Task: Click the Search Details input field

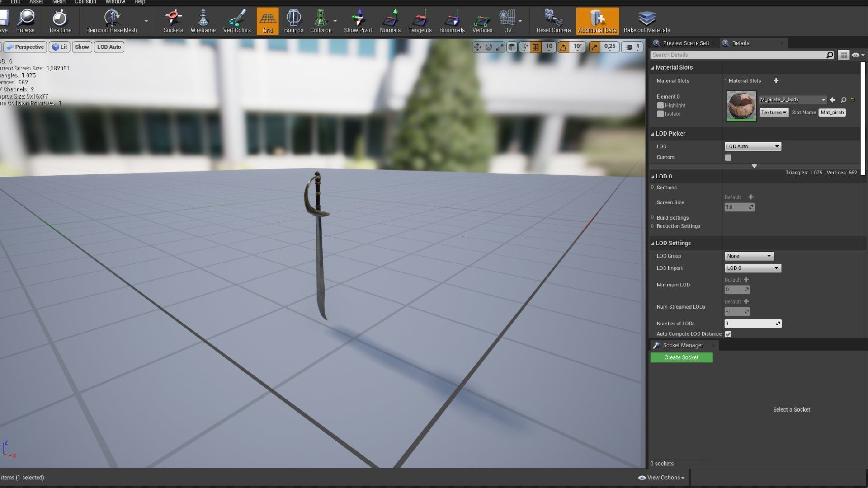Action: [738, 55]
